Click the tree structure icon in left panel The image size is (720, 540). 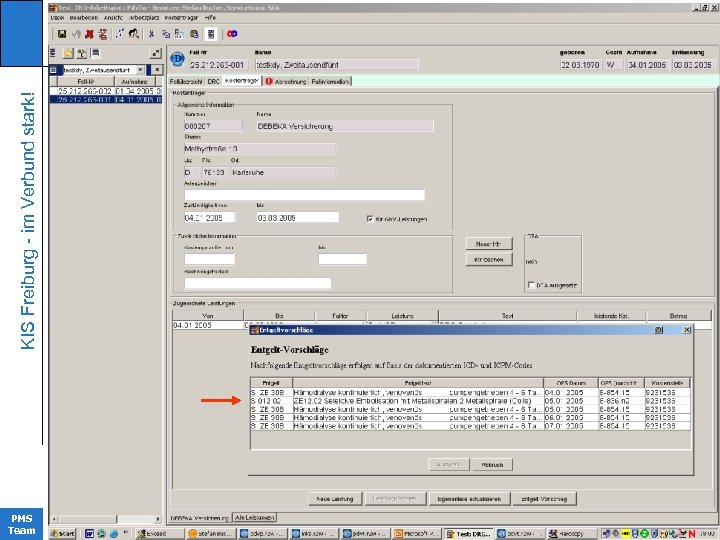[x=82, y=53]
